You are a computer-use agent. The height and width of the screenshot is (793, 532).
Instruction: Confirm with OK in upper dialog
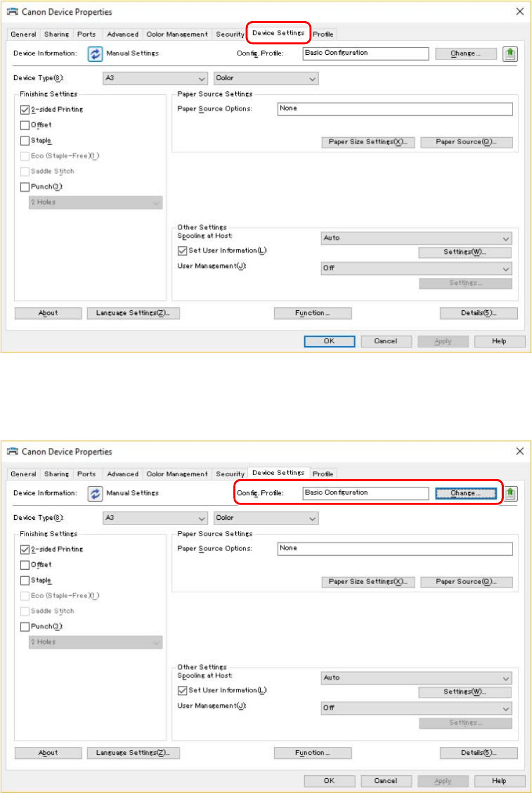(330, 341)
